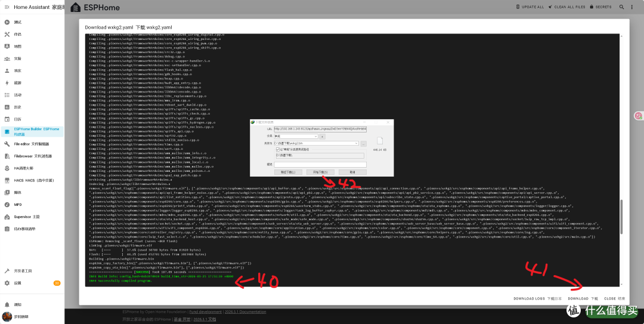This screenshot has width=644, height=324.
Task: Open the 分类 category dropdown in download dialog
Action: (296, 136)
